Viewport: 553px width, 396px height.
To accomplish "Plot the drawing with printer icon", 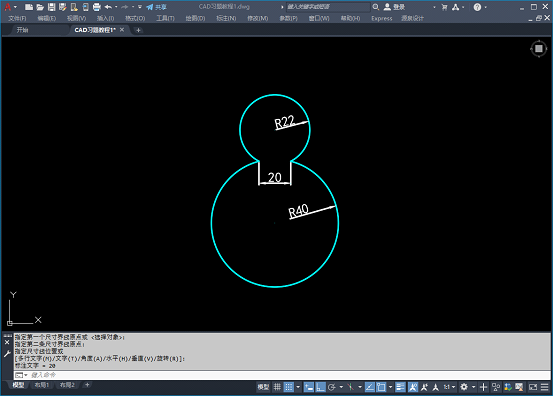I will point(96,7).
